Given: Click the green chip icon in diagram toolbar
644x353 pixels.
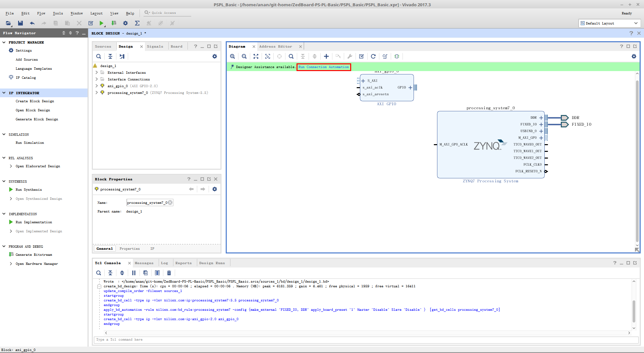Looking at the screenshot, I should click(397, 56).
